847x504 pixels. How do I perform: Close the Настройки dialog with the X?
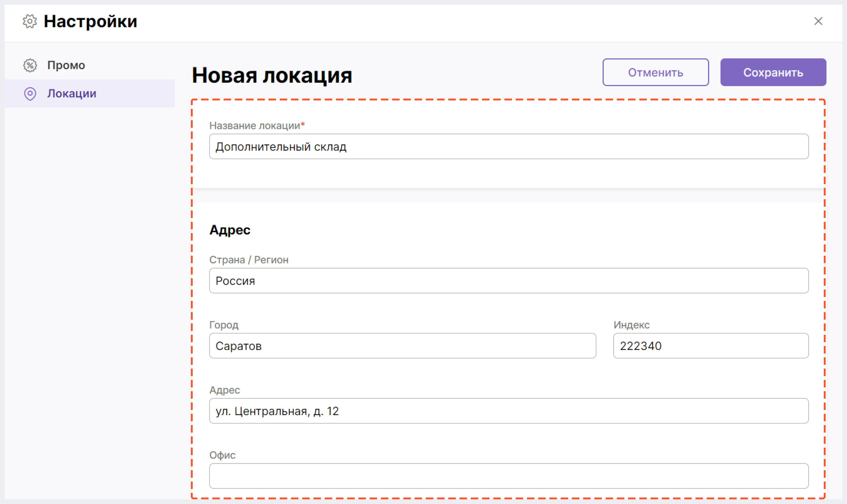tap(818, 21)
